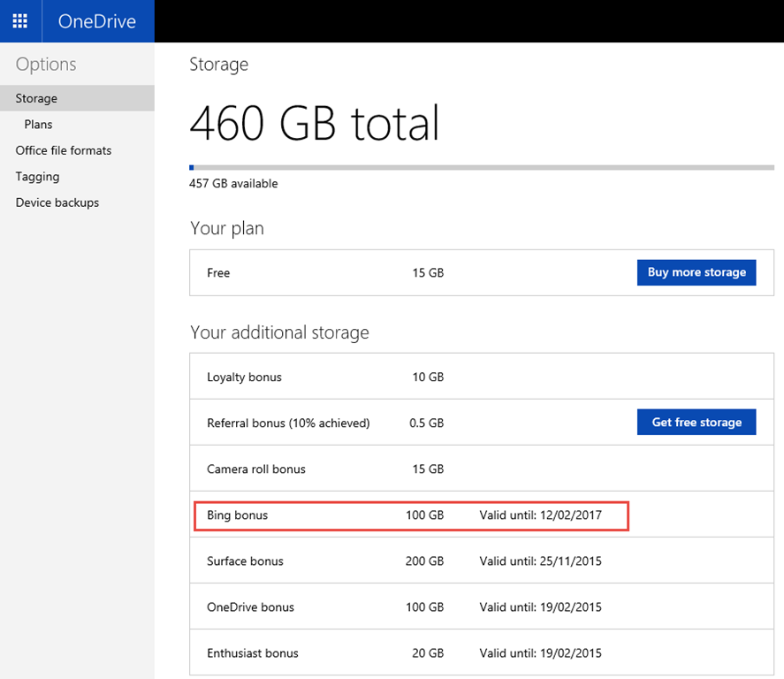Select Device backups in sidebar

57,202
